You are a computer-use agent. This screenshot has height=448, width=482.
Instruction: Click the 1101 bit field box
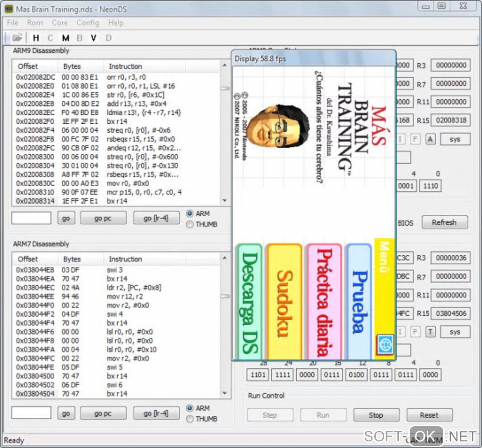tap(258, 375)
